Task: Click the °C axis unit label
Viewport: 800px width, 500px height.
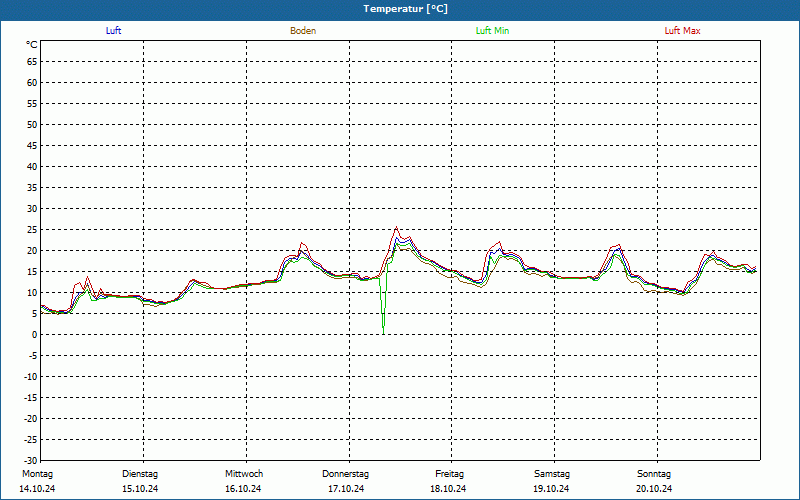Action: pyautogui.click(x=32, y=45)
